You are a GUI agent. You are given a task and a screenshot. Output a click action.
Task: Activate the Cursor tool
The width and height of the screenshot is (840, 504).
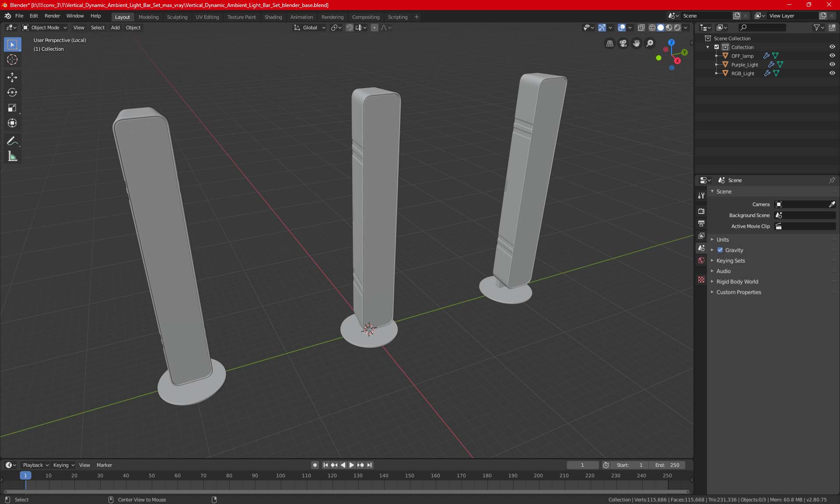tap(12, 60)
